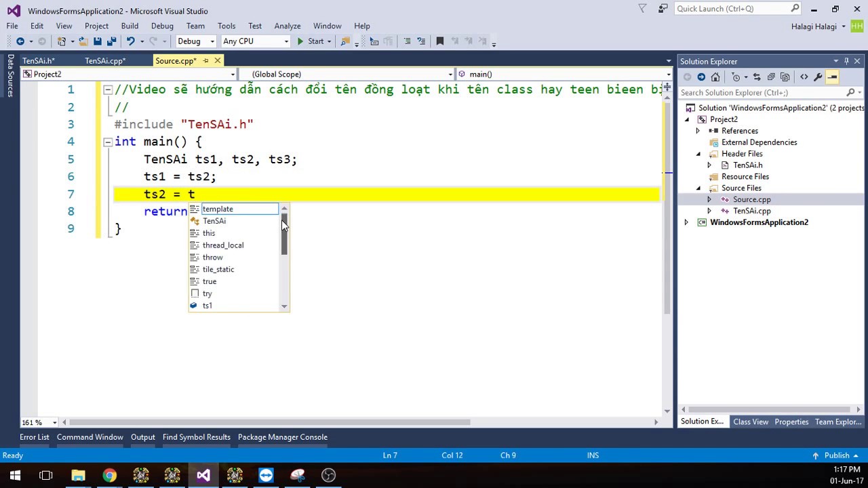The image size is (868, 488).
Task: Click the Find in Files icon in the toolbar
Action: 345,41
